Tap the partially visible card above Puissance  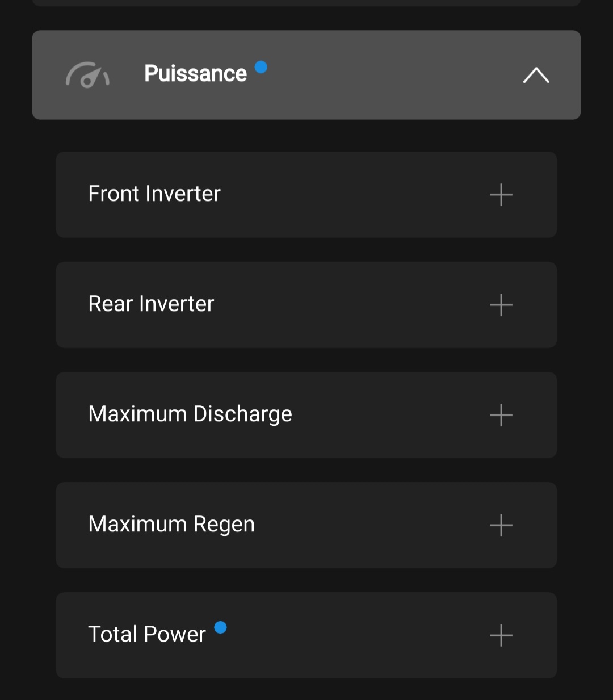pyautogui.click(x=306, y=2)
